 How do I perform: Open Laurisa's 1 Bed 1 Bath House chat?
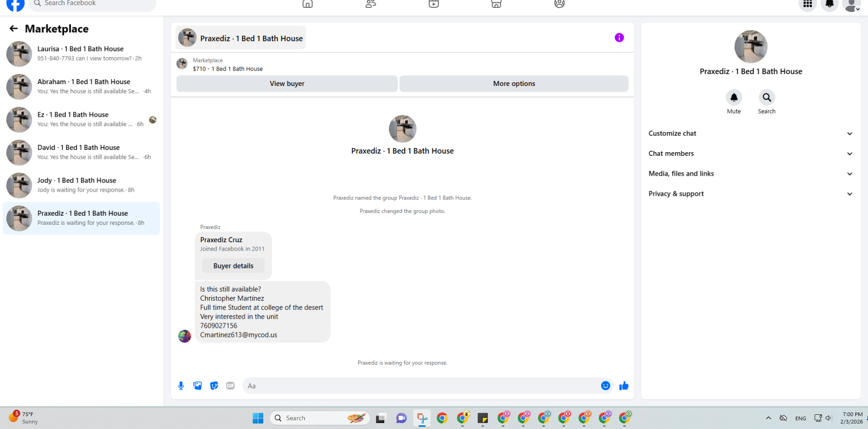[x=81, y=54]
